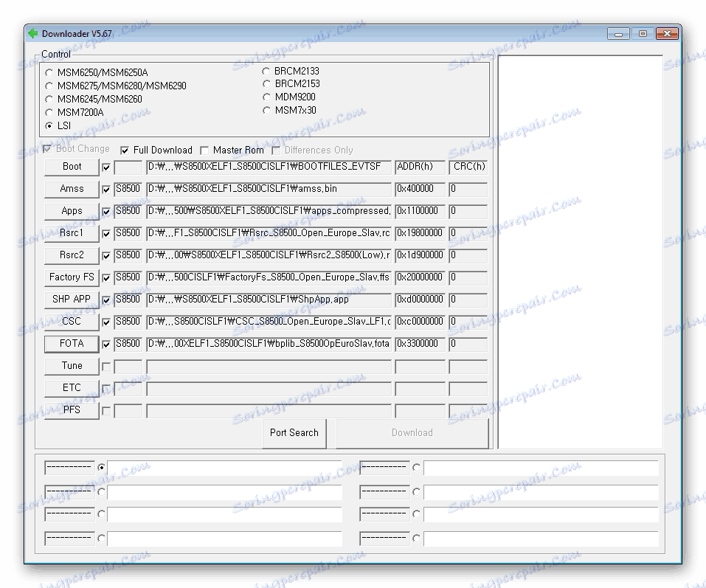Click the FactoryFs_S8500 path field

click(x=269, y=277)
